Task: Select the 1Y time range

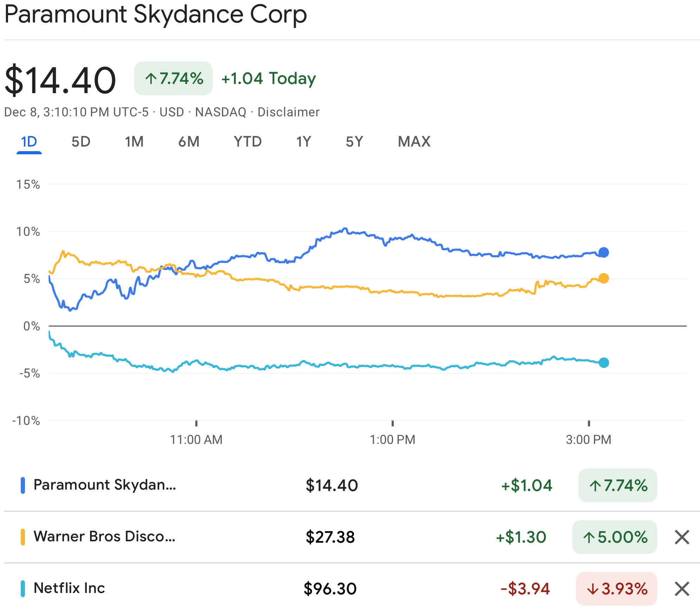Action: (303, 142)
